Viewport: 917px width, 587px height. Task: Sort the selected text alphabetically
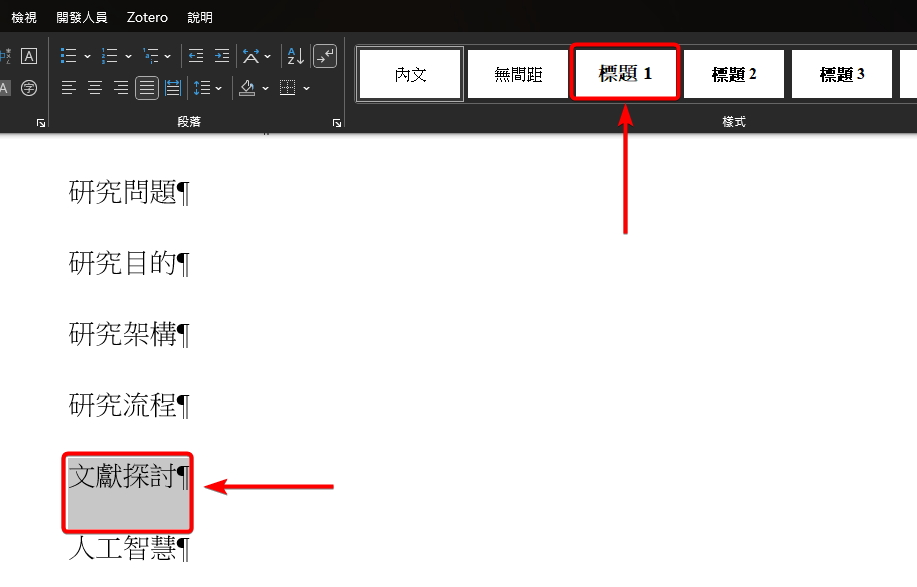click(295, 56)
